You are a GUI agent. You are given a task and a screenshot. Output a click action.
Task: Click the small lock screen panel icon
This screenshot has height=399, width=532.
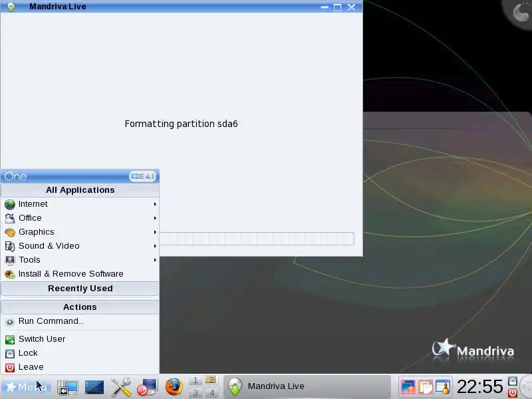tap(512, 381)
